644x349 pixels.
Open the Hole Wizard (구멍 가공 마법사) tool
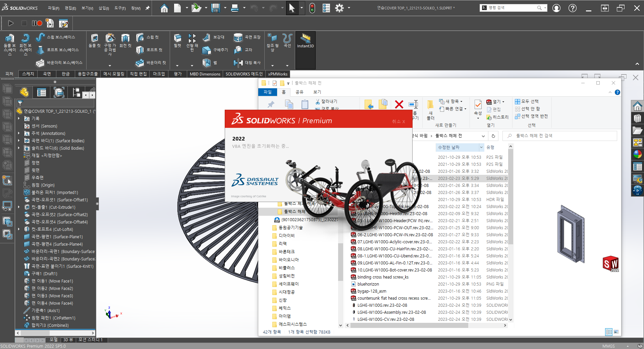(110, 44)
